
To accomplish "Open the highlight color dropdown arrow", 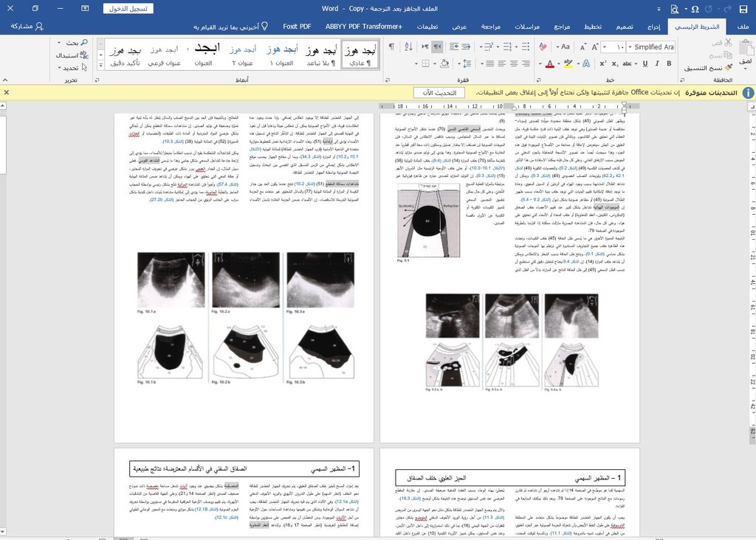I will coord(559,63).
